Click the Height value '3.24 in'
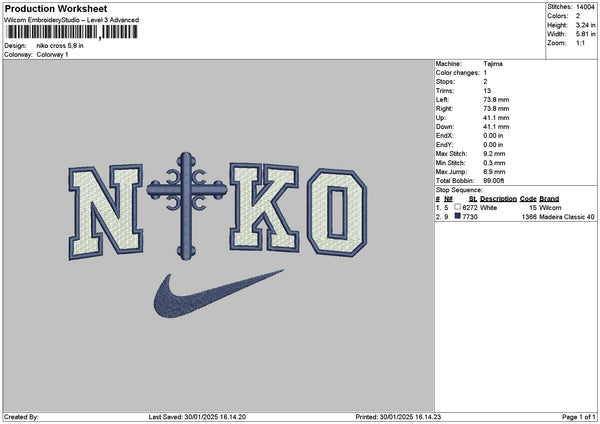This screenshot has height=424, width=600. pyautogui.click(x=585, y=25)
